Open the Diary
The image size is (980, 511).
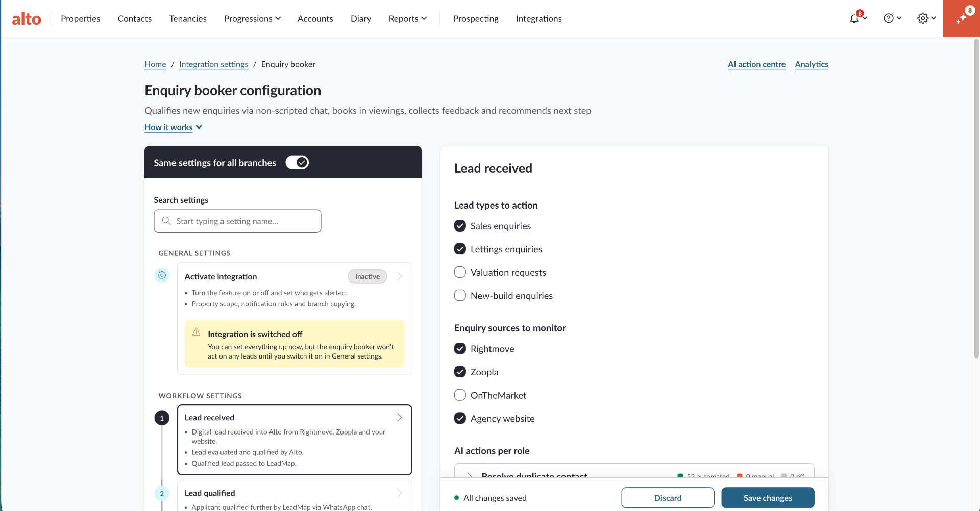pos(361,19)
